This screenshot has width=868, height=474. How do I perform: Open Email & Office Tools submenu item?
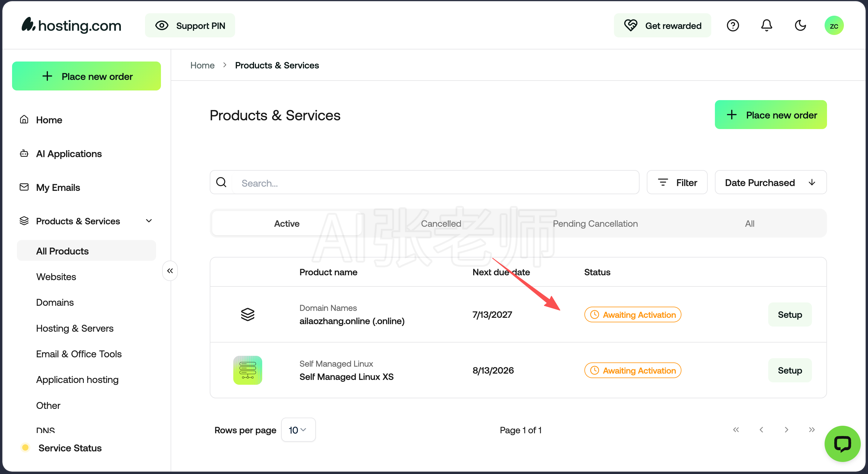pyautogui.click(x=79, y=354)
